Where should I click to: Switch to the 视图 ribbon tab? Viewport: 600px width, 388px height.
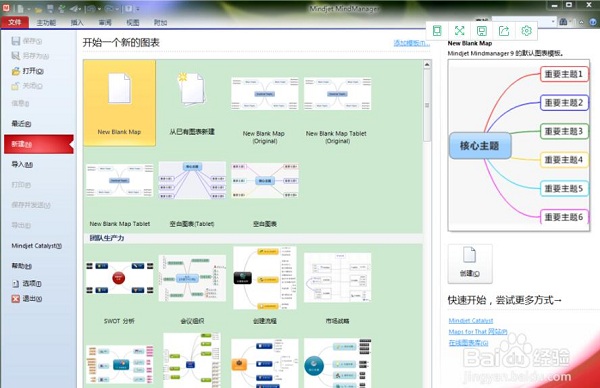[x=132, y=23]
